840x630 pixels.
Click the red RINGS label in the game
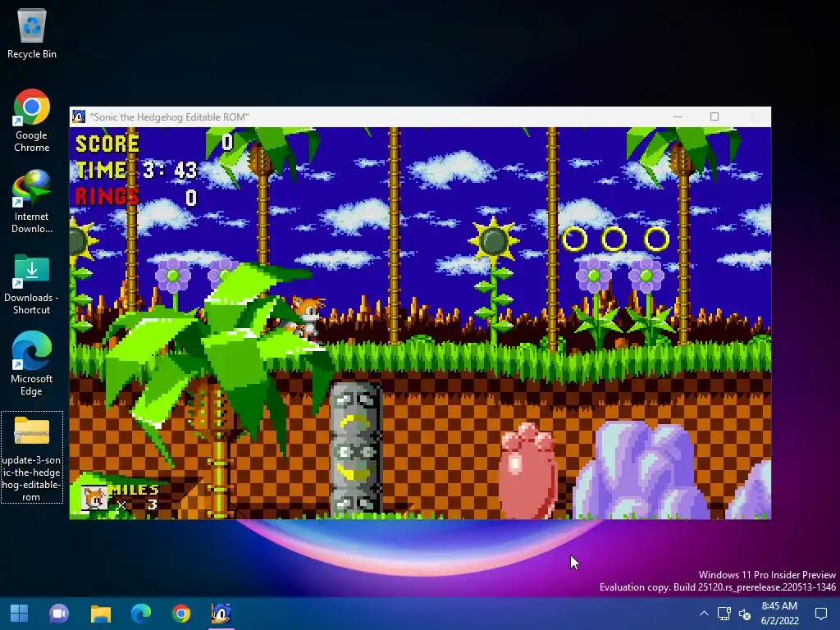tap(107, 196)
